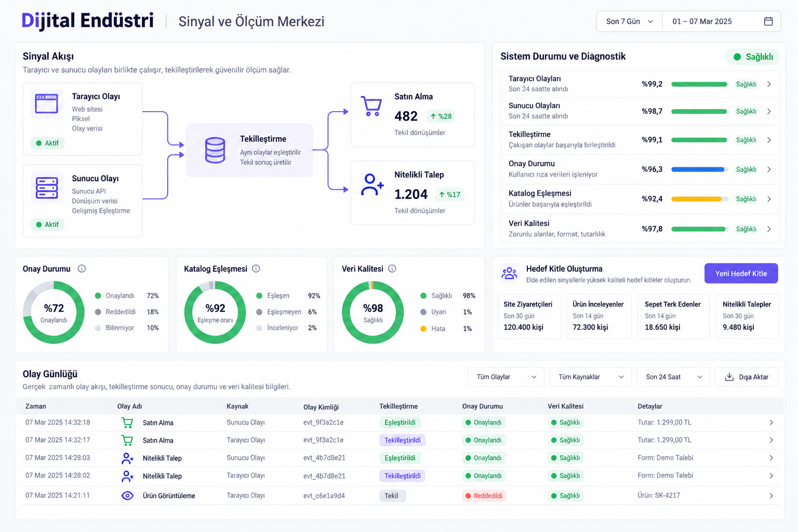Click the Olay Kimliği column header
This screenshot has width=798, height=532.
pos(321,407)
